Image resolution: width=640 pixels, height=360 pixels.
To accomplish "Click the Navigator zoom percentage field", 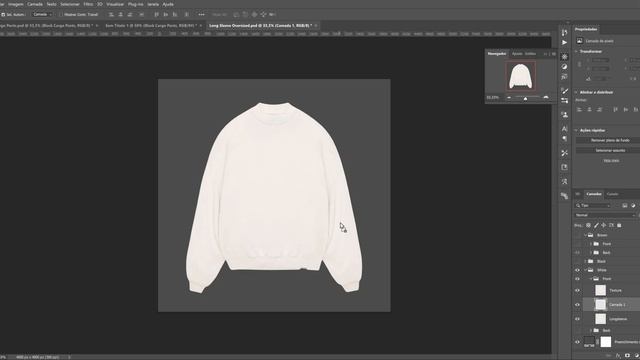I will pos(493,98).
